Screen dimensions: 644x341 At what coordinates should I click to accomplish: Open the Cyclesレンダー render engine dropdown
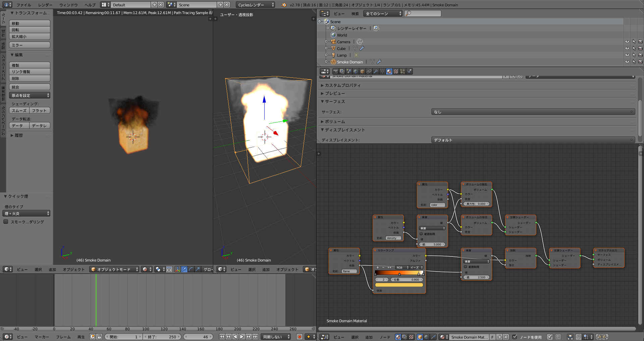[x=255, y=5]
